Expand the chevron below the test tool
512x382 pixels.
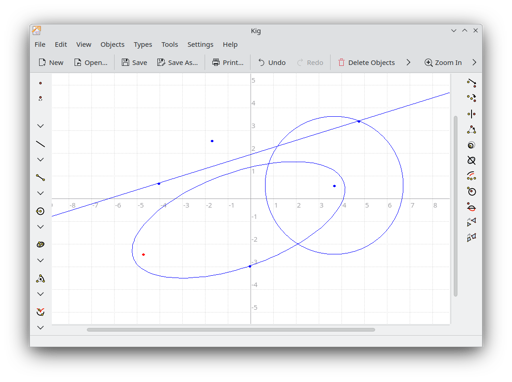pyautogui.click(x=40, y=328)
